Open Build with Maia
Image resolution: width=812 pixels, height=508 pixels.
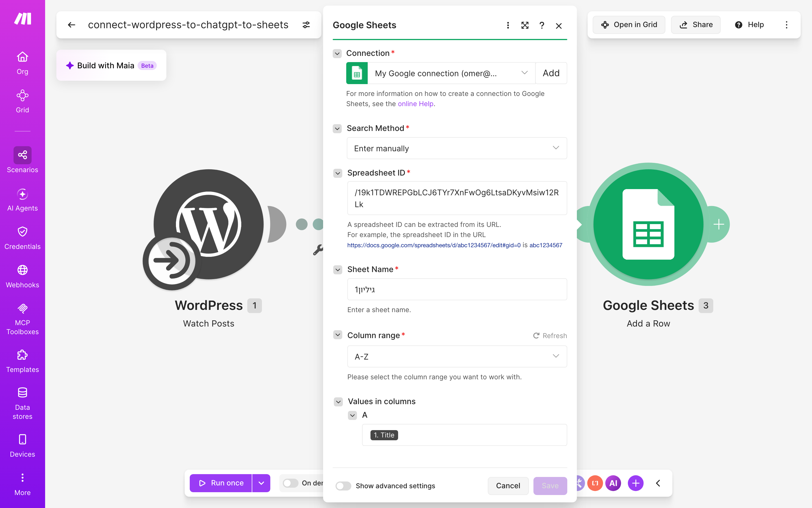[111, 65]
